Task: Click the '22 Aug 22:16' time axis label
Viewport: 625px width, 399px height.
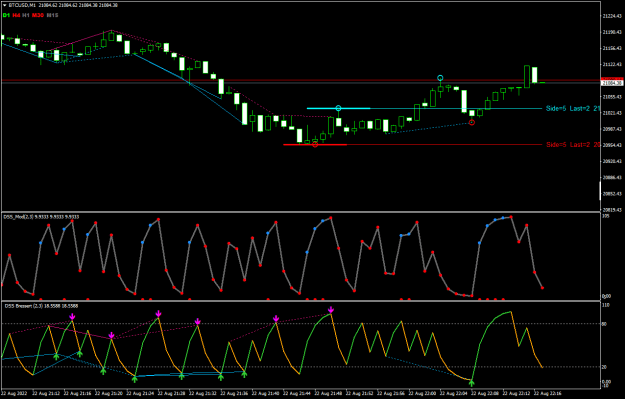Action: click(x=548, y=393)
